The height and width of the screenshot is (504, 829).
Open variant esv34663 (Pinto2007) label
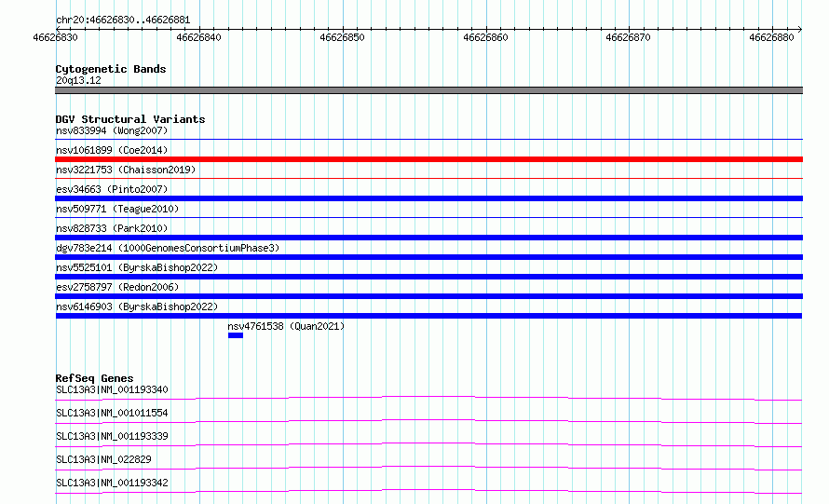pos(112,189)
